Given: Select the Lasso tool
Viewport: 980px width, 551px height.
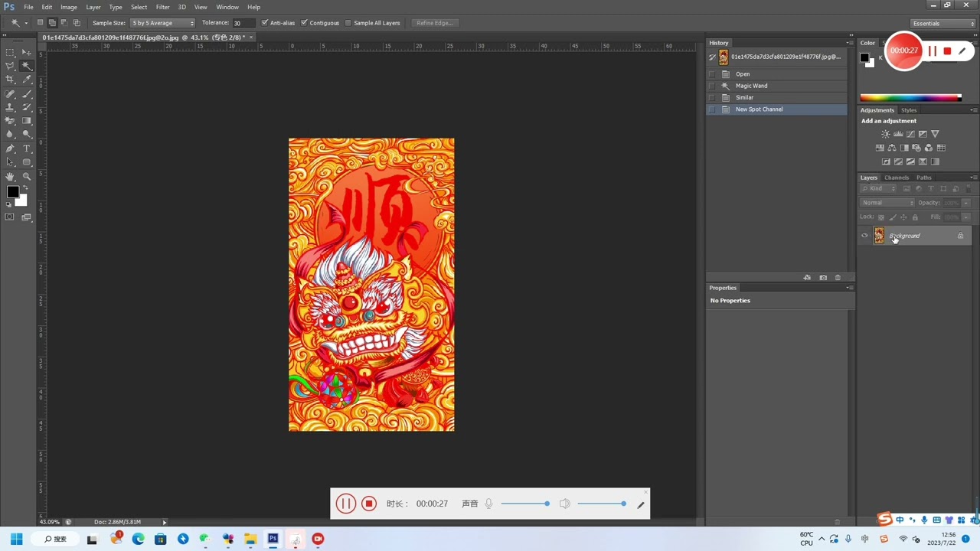Looking at the screenshot, I should (10, 66).
